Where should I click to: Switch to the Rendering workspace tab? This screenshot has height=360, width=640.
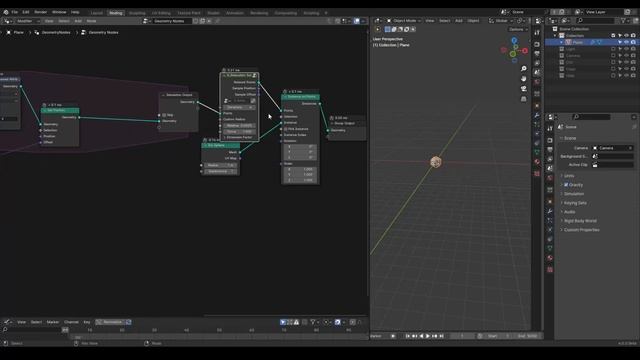259,13
